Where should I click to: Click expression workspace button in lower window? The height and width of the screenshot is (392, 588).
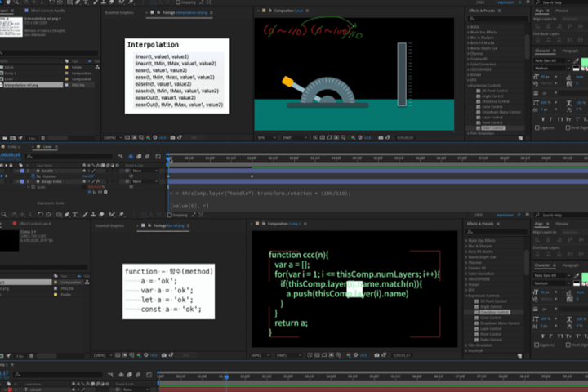click(x=505, y=215)
